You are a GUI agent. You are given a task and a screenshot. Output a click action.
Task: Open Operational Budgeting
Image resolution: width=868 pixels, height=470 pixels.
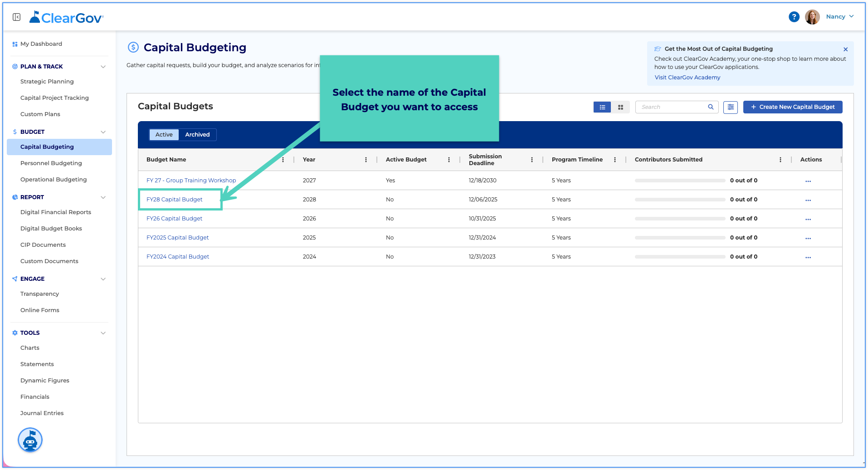[54, 180]
